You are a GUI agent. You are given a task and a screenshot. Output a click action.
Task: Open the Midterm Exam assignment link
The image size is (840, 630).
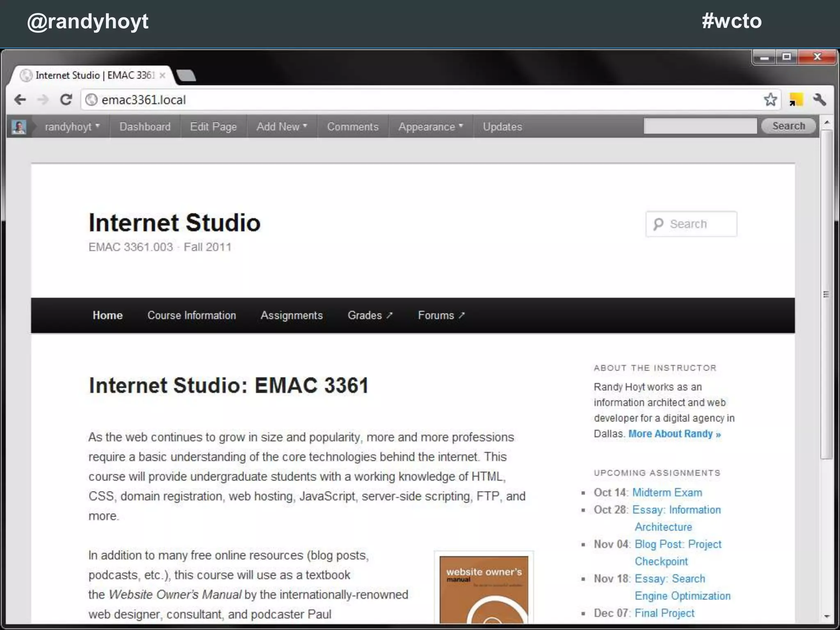667,493
